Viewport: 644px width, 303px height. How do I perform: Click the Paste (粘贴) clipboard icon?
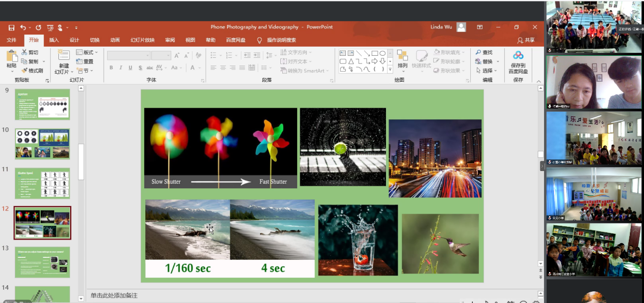[11, 55]
